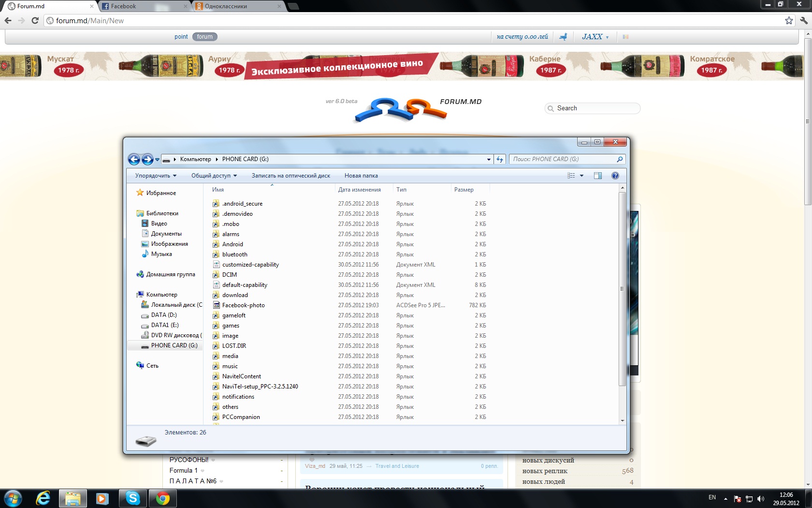Bookmark page with the star icon

click(x=789, y=20)
